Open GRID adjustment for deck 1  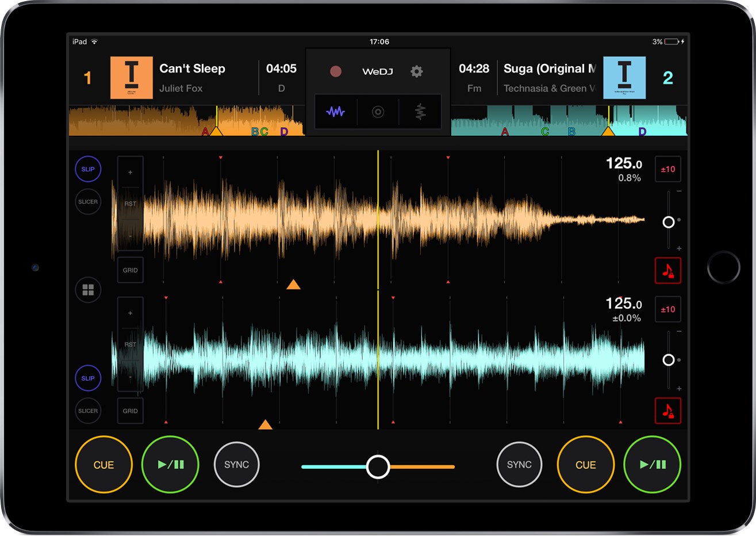130,270
